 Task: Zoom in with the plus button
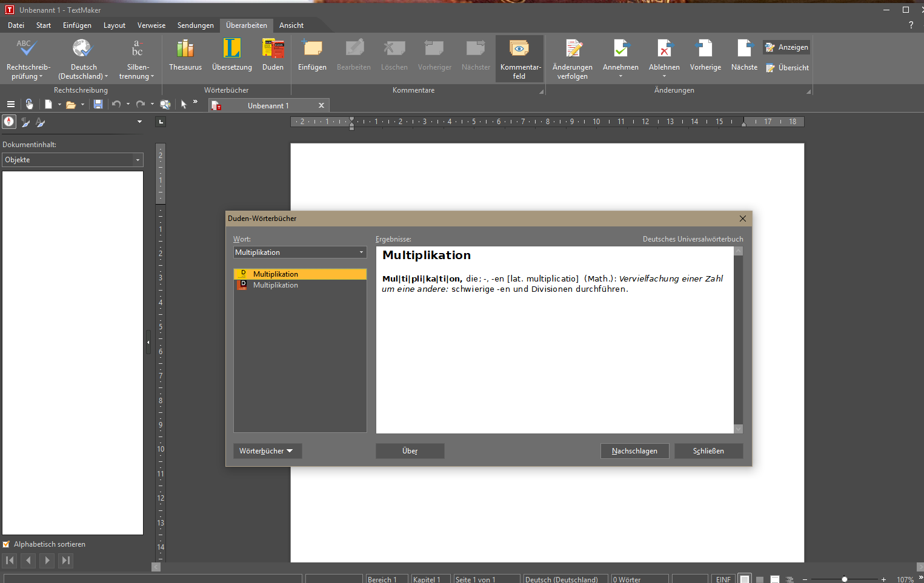[883, 579]
